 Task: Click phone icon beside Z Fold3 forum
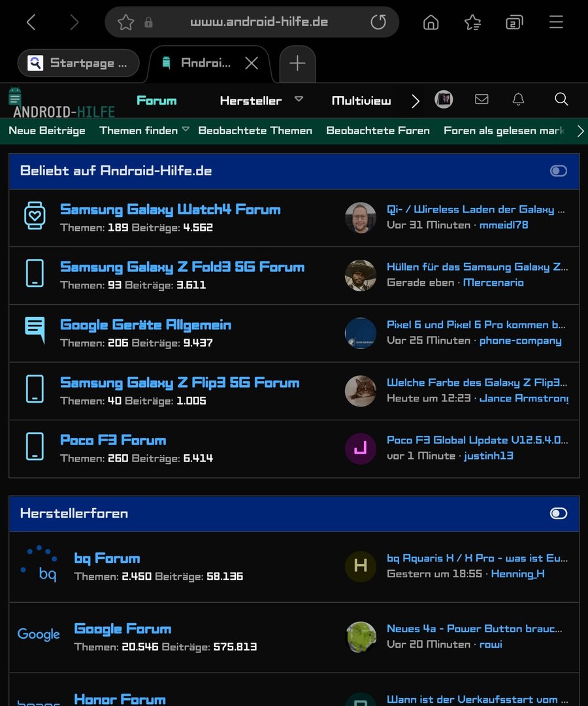(x=35, y=273)
